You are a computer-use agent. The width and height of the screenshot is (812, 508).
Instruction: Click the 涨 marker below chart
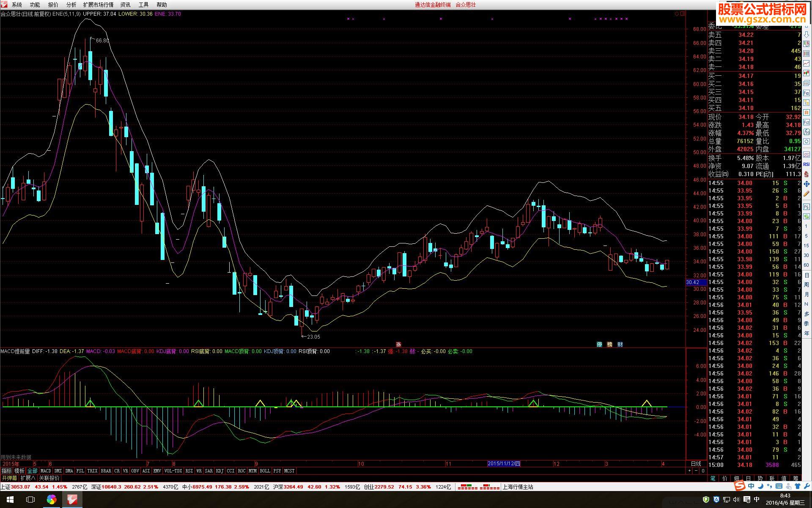pos(398,345)
